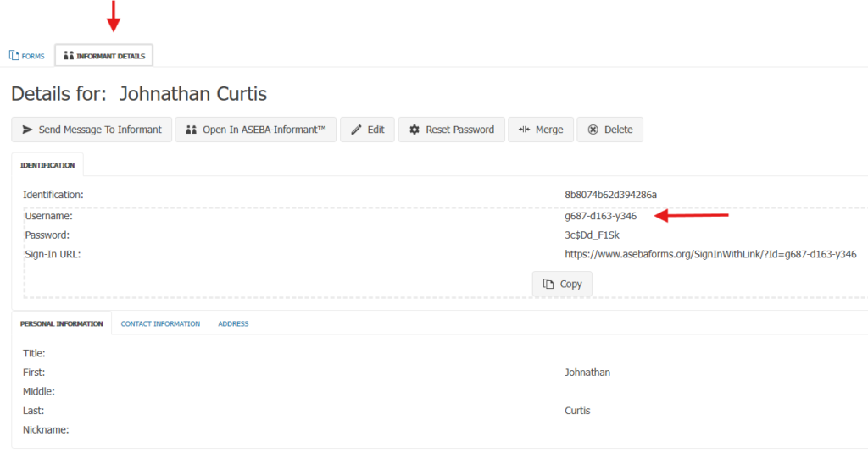Image resolution: width=868 pixels, height=453 pixels.
Task: Click the identification code 8b8074b62d394286a
Action: tap(610, 195)
